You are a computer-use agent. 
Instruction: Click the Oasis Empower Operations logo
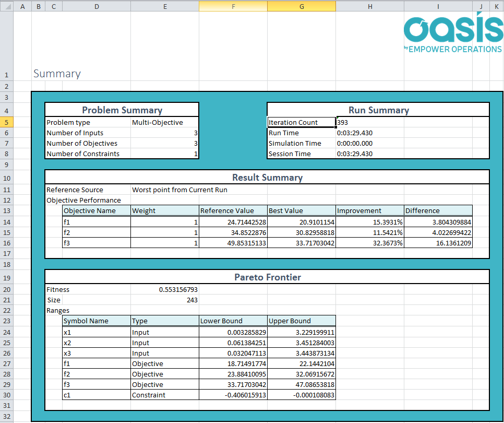coord(453,32)
